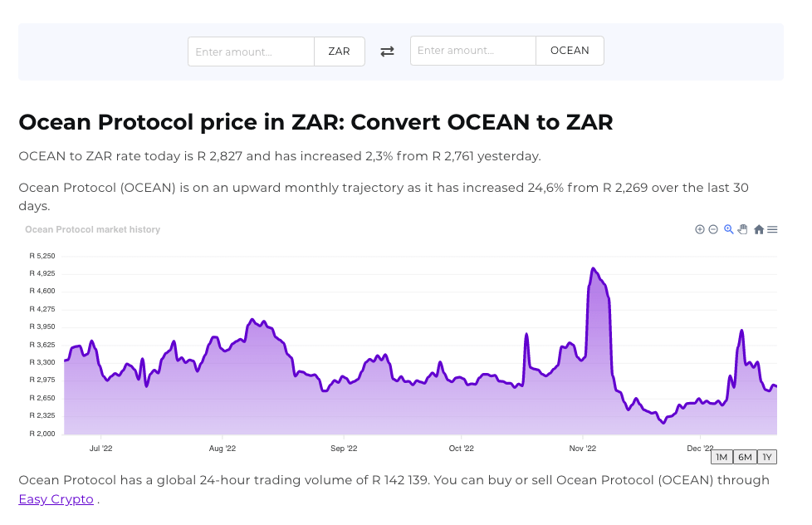Image resolution: width=812 pixels, height=525 pixels.
Task: Click the Aug '22 axis label
Action: pyautogui.click(x=223, y=449)
